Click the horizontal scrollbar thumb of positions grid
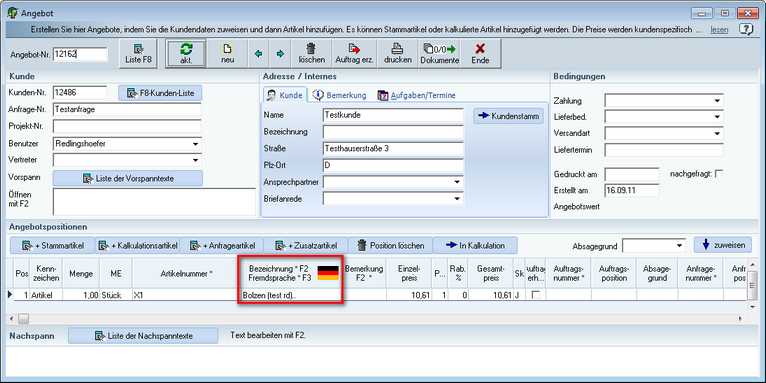Image resolution: width=766 pixels, height=383 pixels. tap(23, 319)
